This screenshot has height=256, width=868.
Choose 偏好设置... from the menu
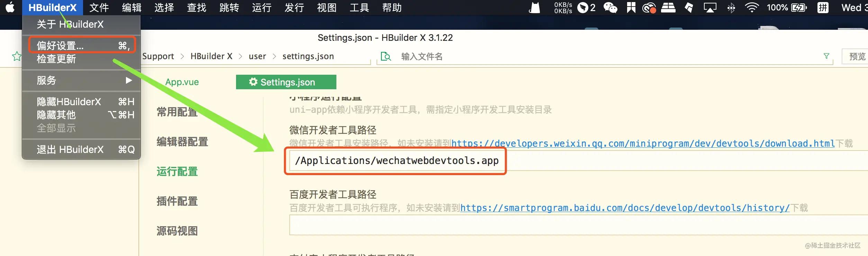pyautogui.click(x=81, y=45)
